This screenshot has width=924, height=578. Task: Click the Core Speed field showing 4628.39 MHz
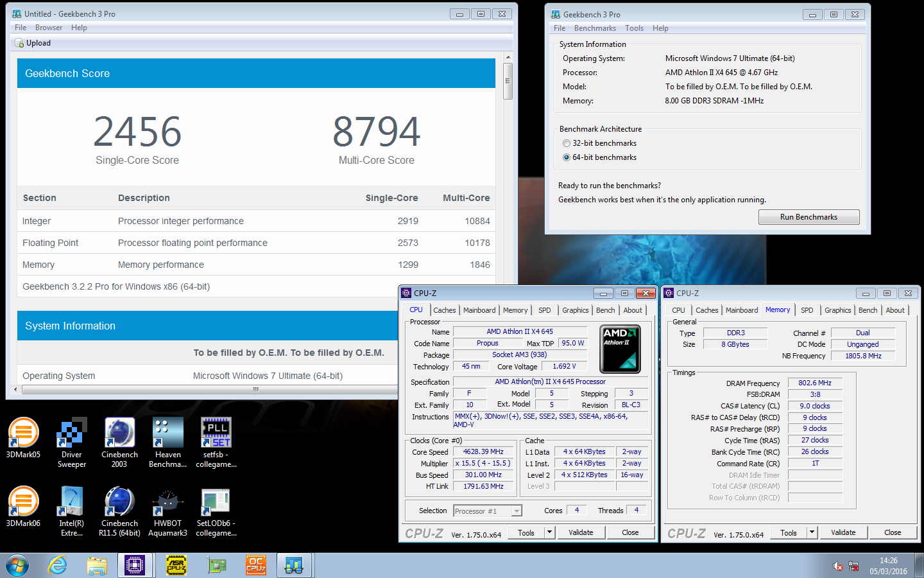click(x=484, y=452)
